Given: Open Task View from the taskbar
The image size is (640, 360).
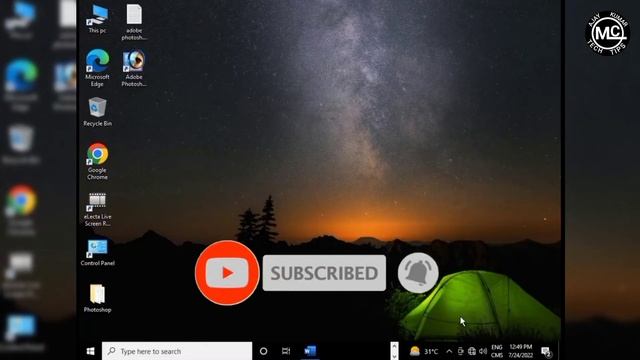Looking at the screenshot, I should pyautogui.click(x=286, y=351).
